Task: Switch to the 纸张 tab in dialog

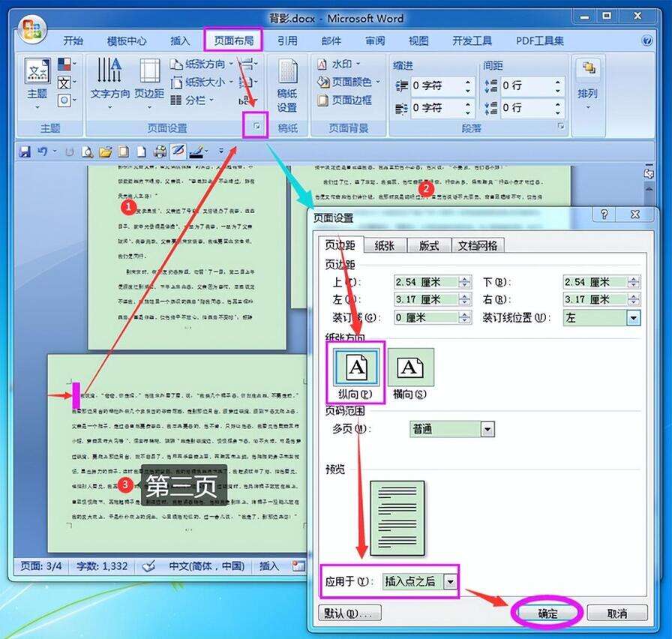Action: (388, 245)
